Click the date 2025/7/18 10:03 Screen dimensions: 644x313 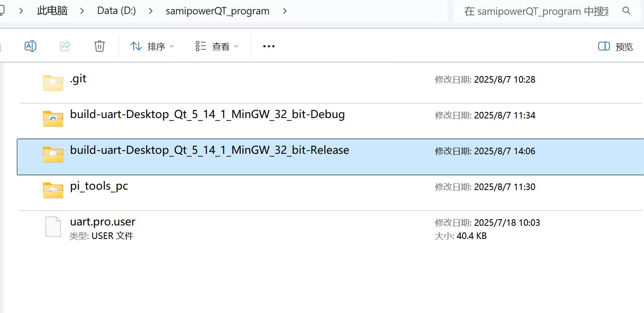pos(507,223)
